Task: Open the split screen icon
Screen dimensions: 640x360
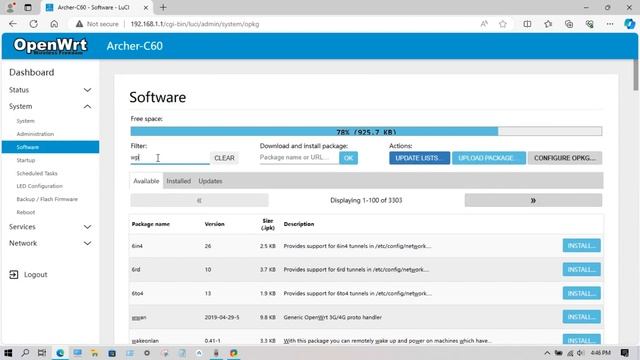Action: (x=527, y=24)
